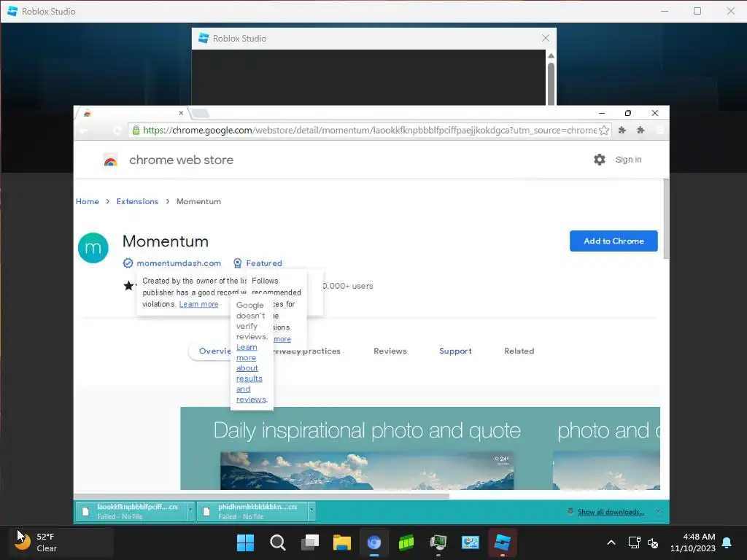The height and width of the screenshot is (560, 747).
Task: Click the laookkfknpbbblfpciff download file icon
Action: [x=86, y=511]
